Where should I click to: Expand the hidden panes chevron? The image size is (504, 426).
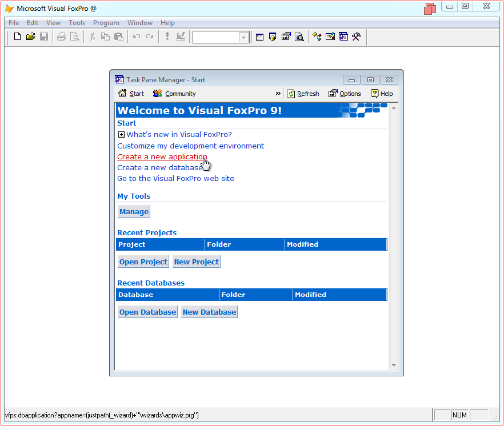pyautogui.click(x=278, y=94)
